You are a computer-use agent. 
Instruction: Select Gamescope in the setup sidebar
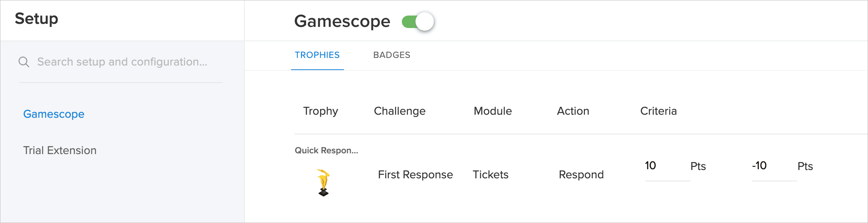tap(54, 114)
